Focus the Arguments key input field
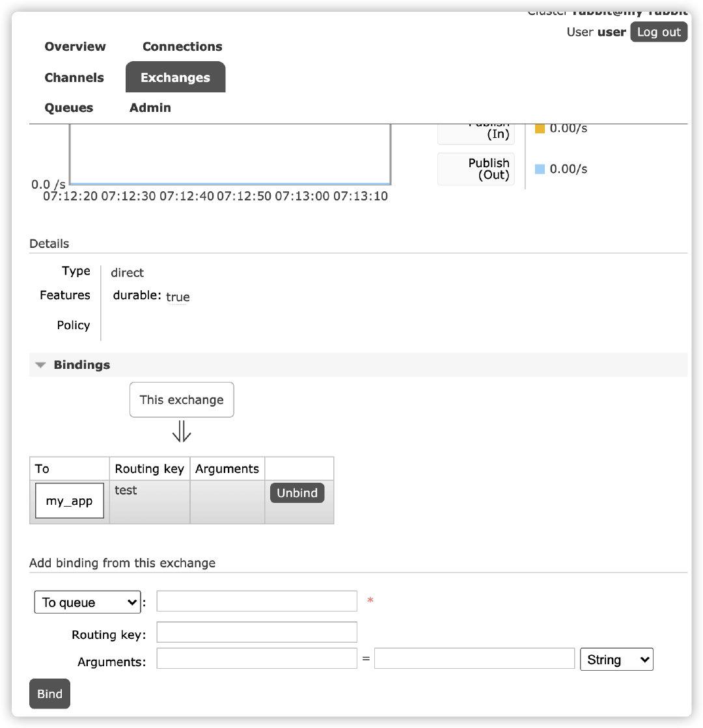 tap(256, 658)
